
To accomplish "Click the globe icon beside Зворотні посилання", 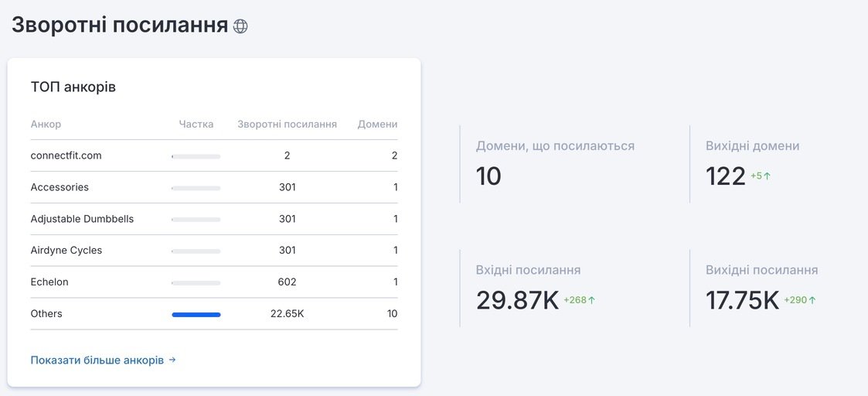I will [240, 26].
